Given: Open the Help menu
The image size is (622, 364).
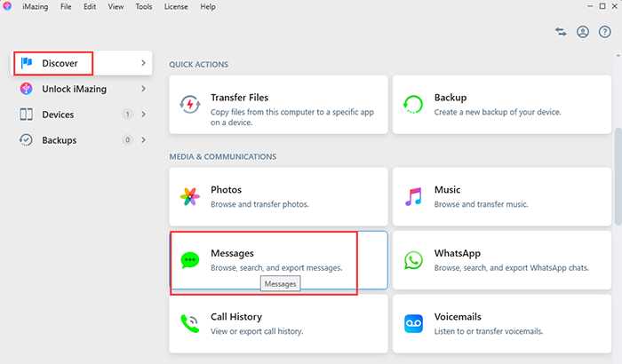Looking at the screenshot, I should click(207, 7).
